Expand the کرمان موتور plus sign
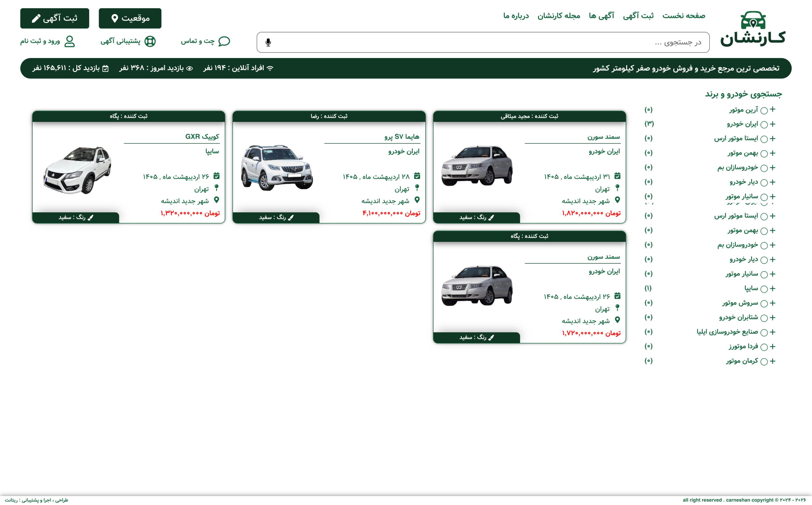 click(773, 361)
